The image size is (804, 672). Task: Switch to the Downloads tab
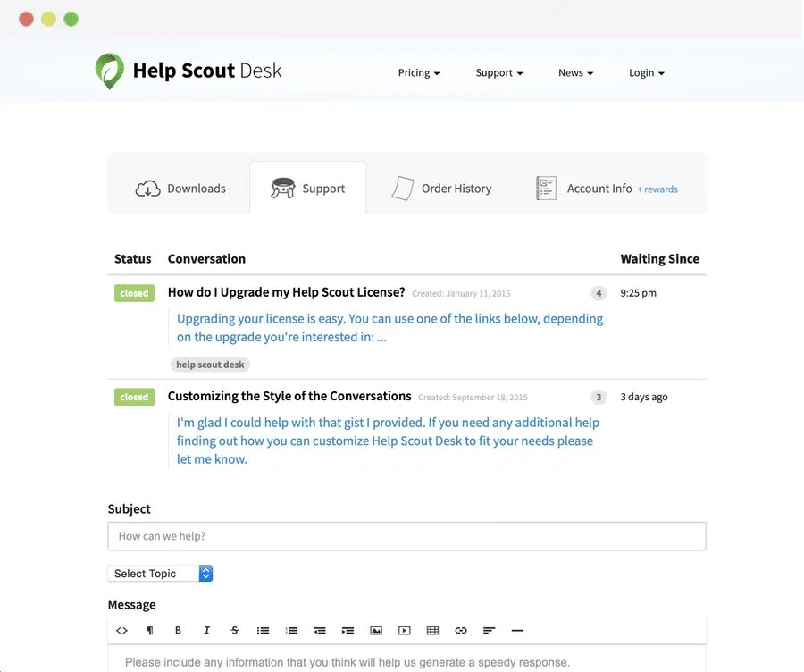tap(180, 189)
